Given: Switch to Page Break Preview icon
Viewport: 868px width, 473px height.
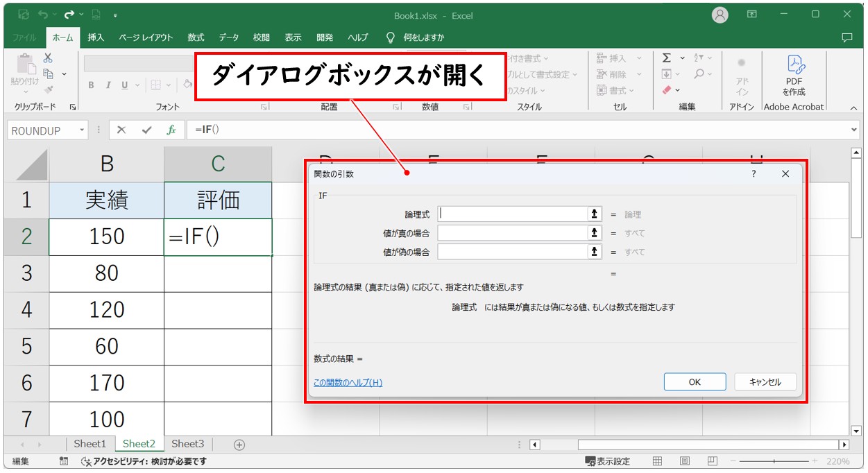Looking at the screenshot, I should click(713, 461).
